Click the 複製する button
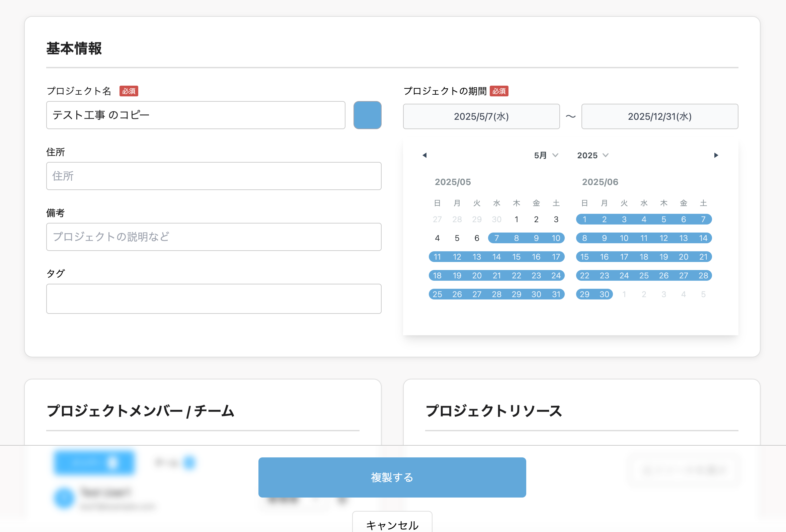Image resolution: width=786 pixels, height=532 pixels. (392, 477)
